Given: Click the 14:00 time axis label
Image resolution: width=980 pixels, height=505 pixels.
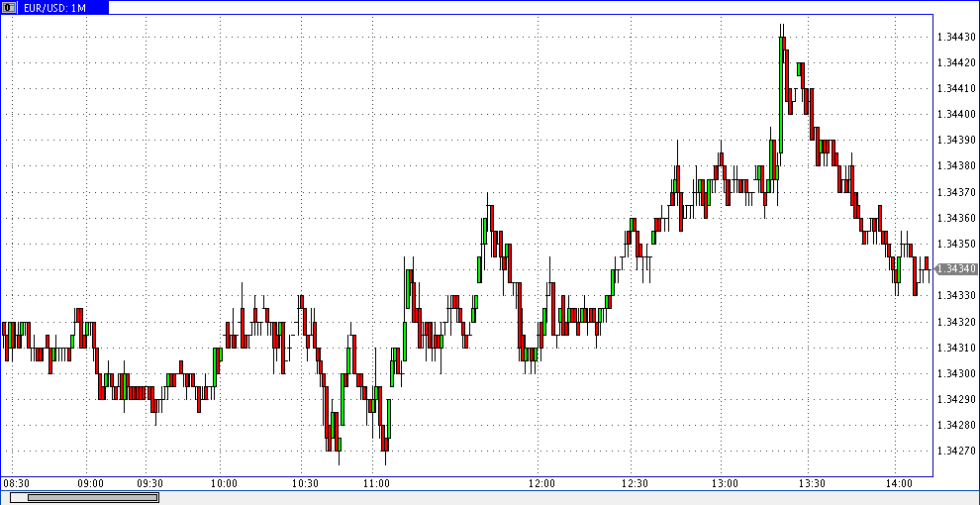Looking at the screenshot, I should (900, 483).
